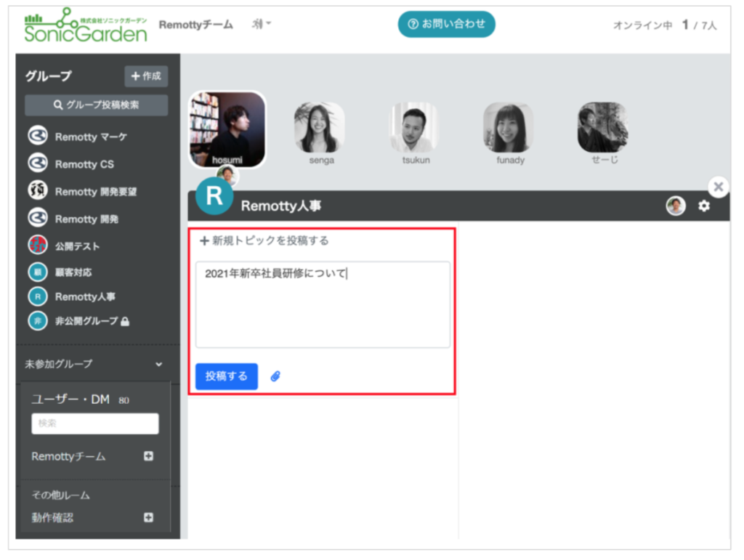
Task: Click the SonicGarden logo
Action: point(86,25)
